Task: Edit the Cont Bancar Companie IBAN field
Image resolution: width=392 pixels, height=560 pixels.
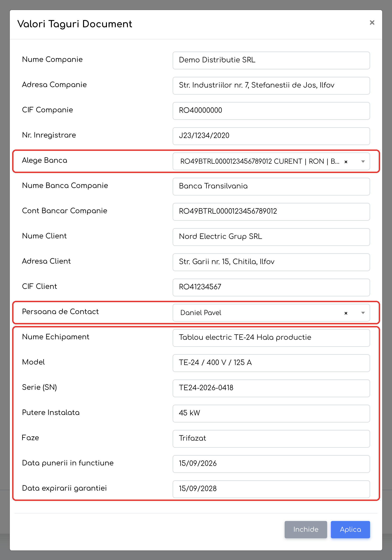Action: pos(271,212)
